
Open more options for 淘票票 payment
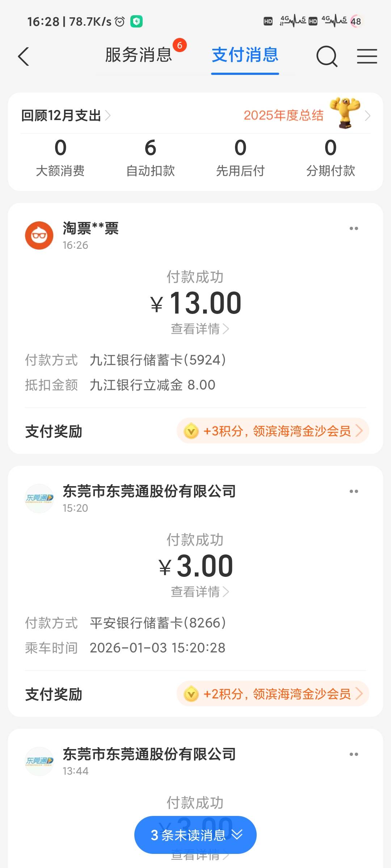[x=354, y=229]
